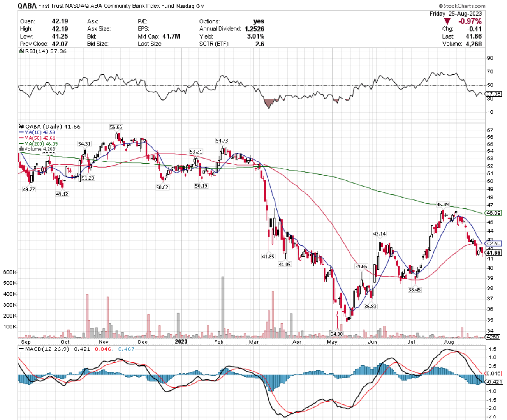Click the 'Last Size:' label

(x=150, y=44)
